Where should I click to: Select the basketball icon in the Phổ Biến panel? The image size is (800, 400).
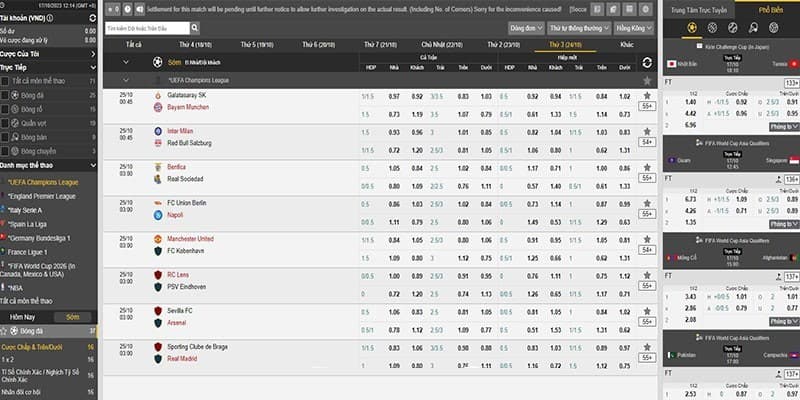click(x=712, y=28)
